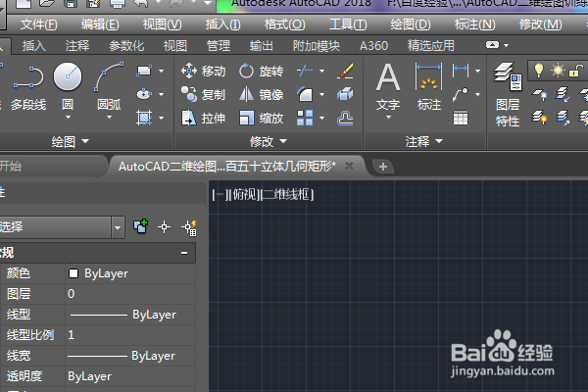Toggle PICKADD value icon in Properties
588x392 pixels.
140,226
